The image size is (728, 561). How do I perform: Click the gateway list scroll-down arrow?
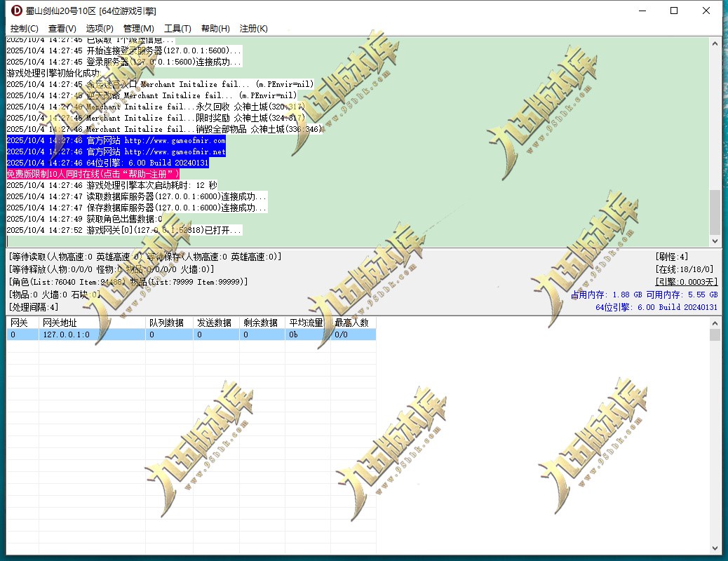pos(715,548)
